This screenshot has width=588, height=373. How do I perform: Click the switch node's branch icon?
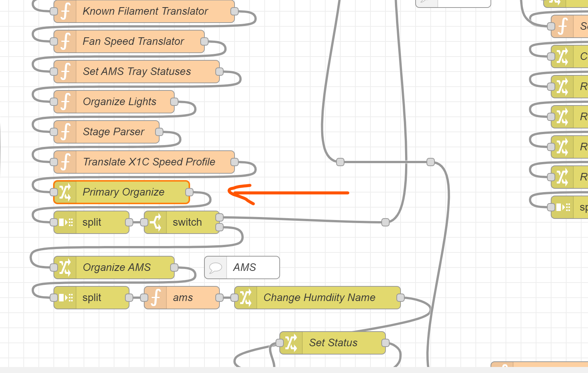point(155,222)
